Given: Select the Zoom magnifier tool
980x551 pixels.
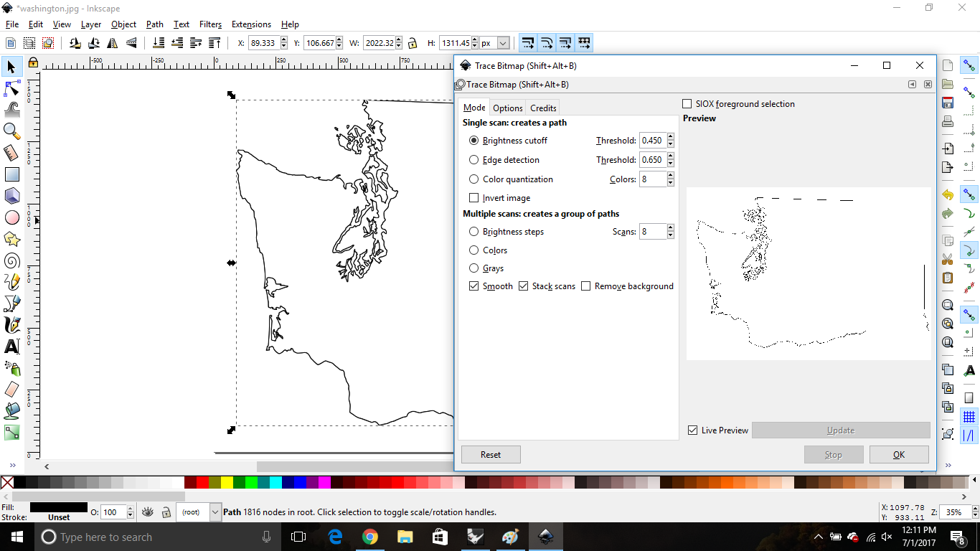Looking at the screenshot, I should tap(11, 130).
